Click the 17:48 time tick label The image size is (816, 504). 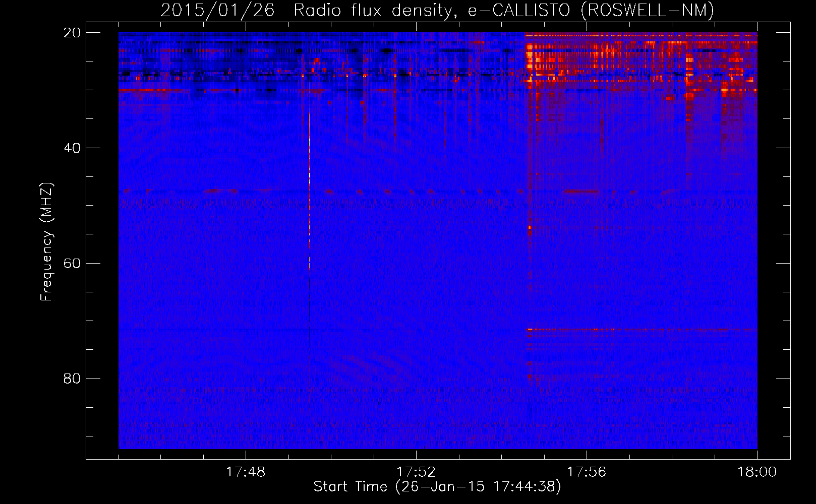(x=246, y=472)
